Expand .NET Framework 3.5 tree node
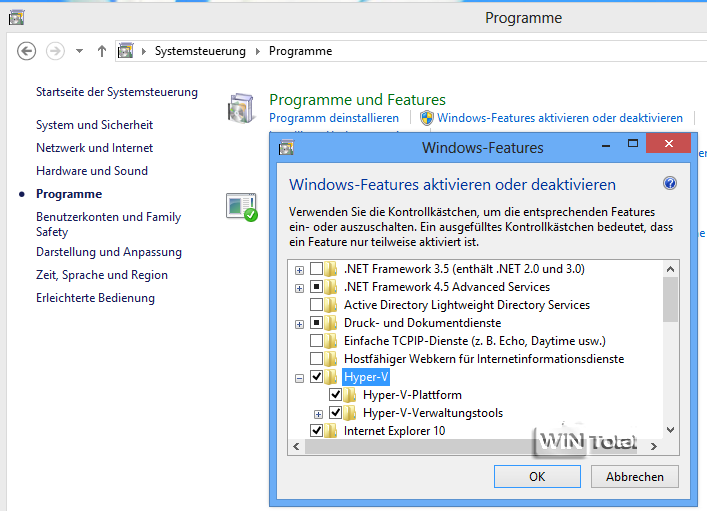This screenshot has width=707, height=511. [299, 270]
